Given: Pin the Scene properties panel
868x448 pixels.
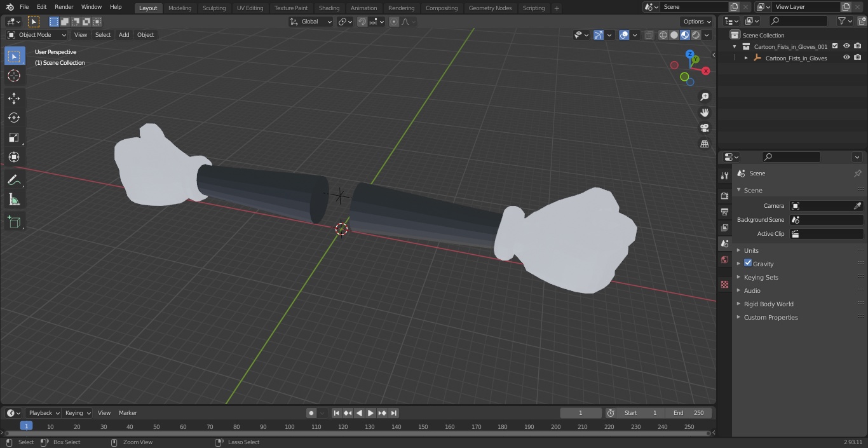Looking at the screenshot, I should click(857, 173).
